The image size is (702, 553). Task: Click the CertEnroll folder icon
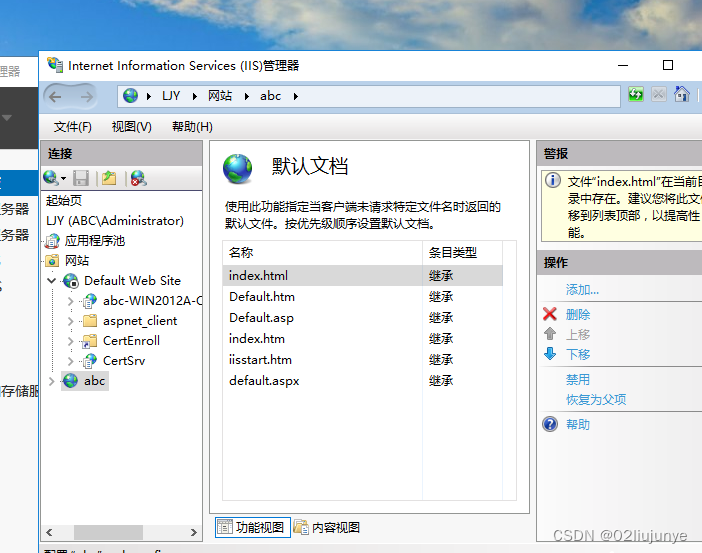point(90,341)
